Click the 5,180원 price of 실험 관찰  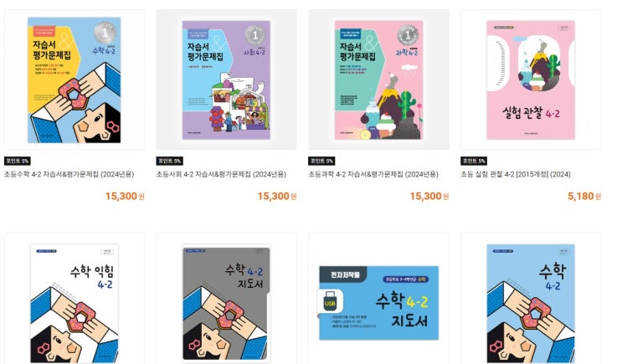[584, 197]
